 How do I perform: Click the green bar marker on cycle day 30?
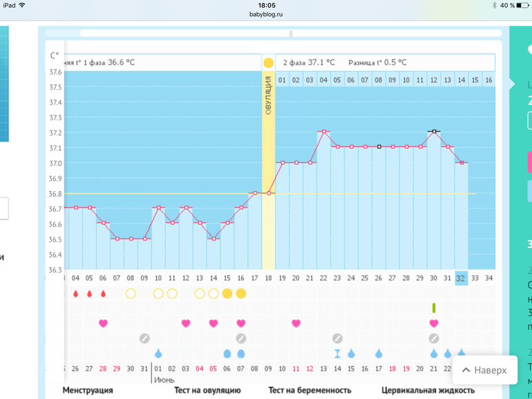click(x=434, y=308)
